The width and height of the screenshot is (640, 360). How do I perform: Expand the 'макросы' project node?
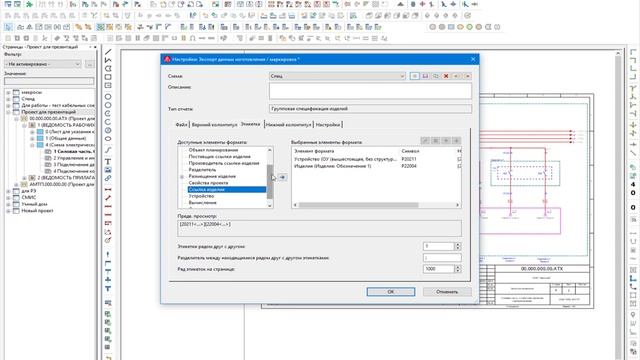pos(9,92)
